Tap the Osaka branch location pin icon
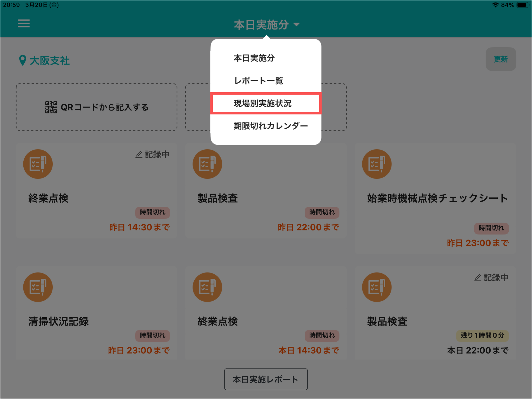Image resolution: width=532 pixels, height=399 pixels. 23,60
